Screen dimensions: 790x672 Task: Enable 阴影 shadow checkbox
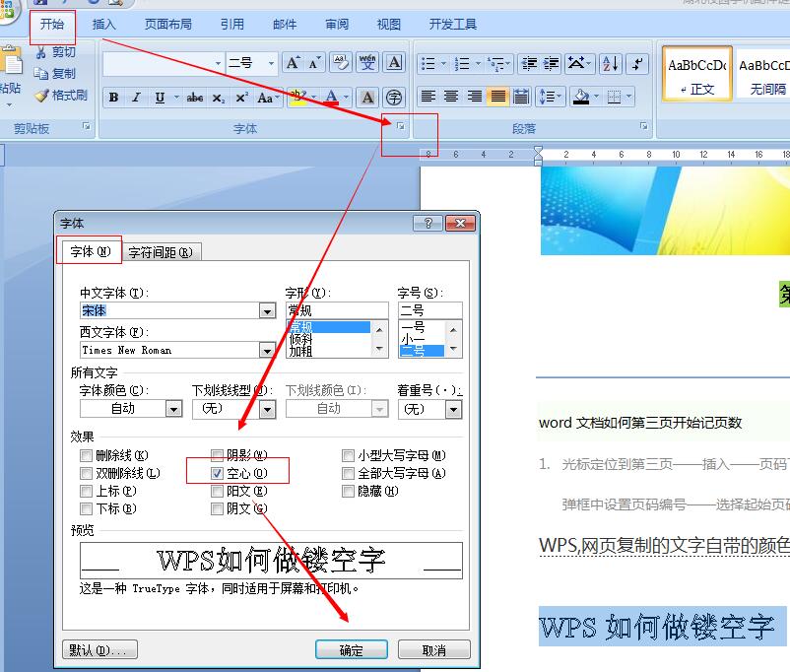[217, 456]
